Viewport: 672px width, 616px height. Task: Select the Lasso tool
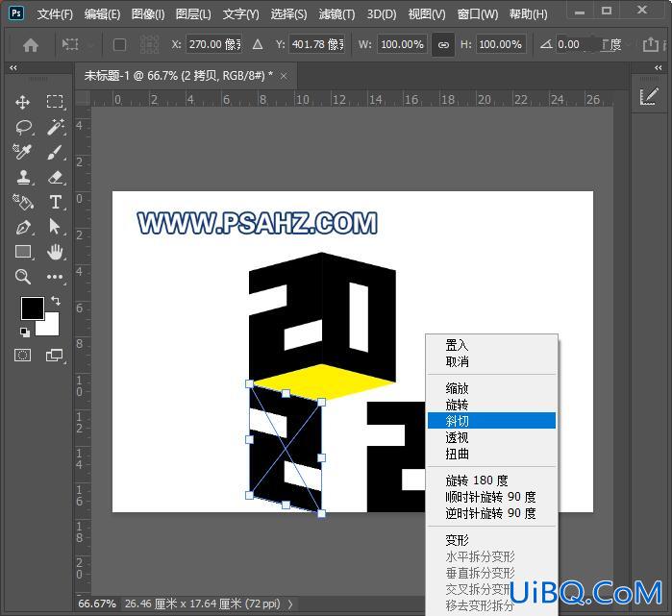click(24, 127)
